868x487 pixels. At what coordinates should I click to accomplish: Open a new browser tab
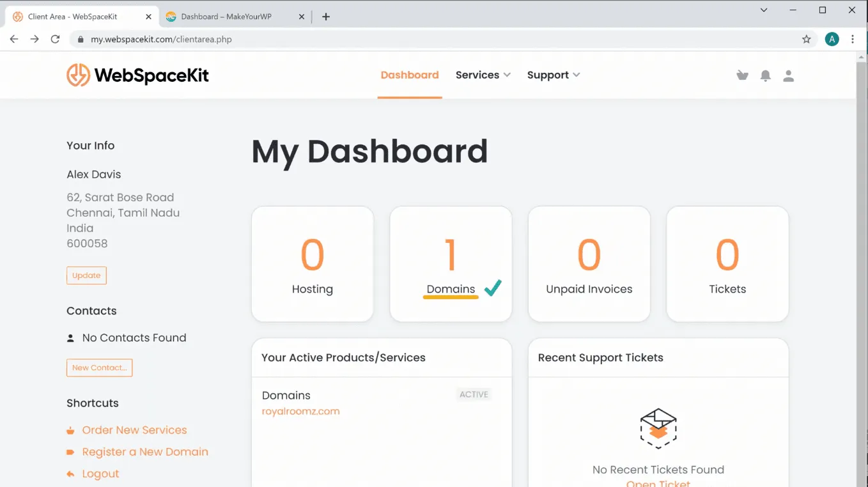pos(326,17)
